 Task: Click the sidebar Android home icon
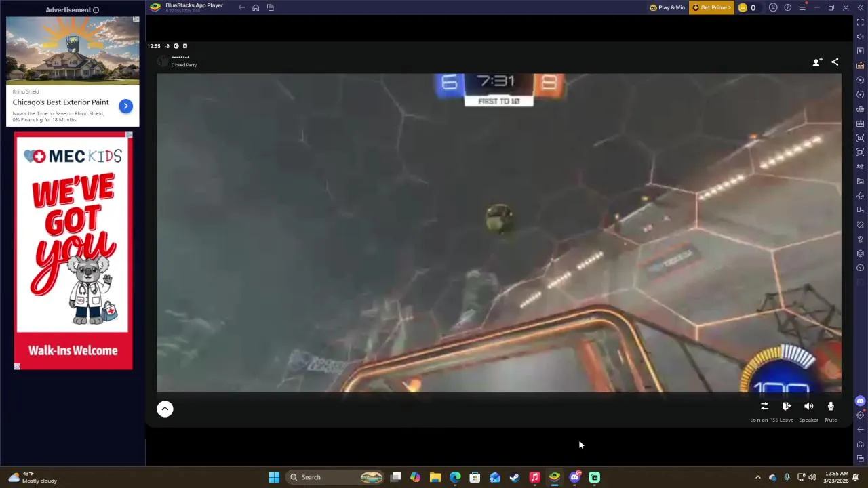861,445
